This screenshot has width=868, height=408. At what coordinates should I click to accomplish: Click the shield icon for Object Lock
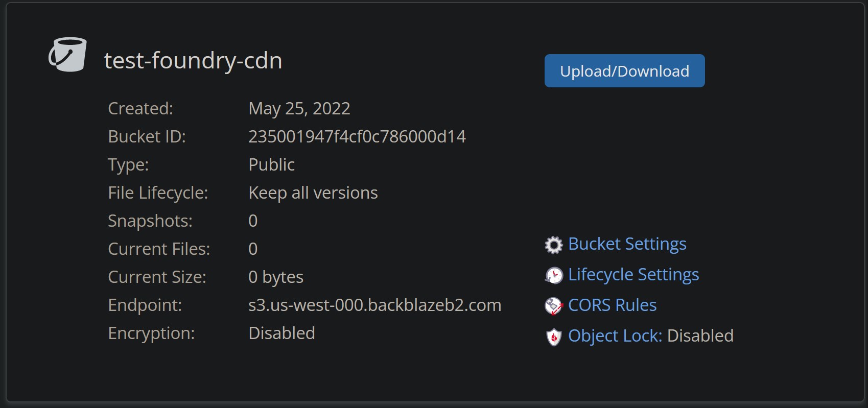[x=553, y=337]
